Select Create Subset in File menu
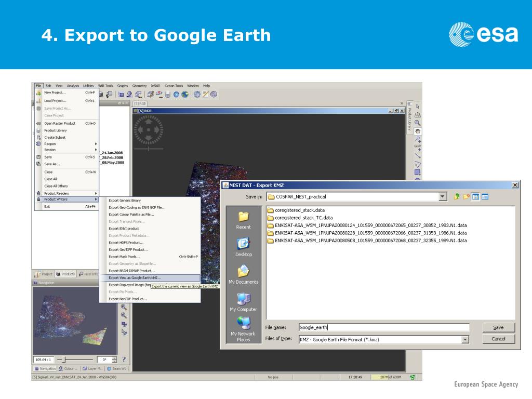The image size is (532, 399). click(x=66, y=137)
